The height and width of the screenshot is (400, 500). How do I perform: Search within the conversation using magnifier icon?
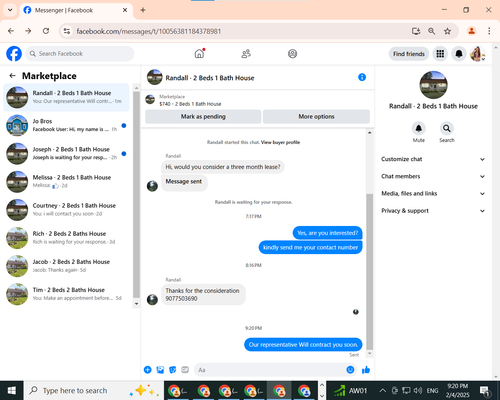447,129
